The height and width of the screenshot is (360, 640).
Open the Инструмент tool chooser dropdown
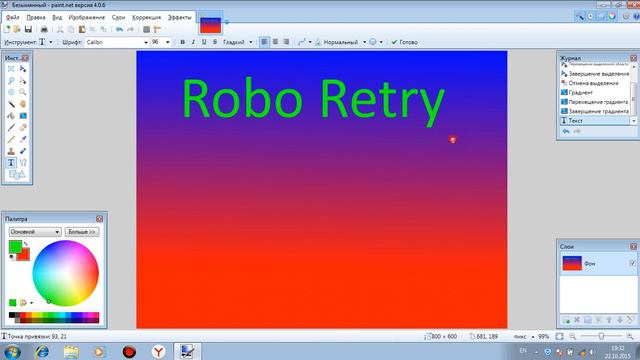(x=51, y=42)
